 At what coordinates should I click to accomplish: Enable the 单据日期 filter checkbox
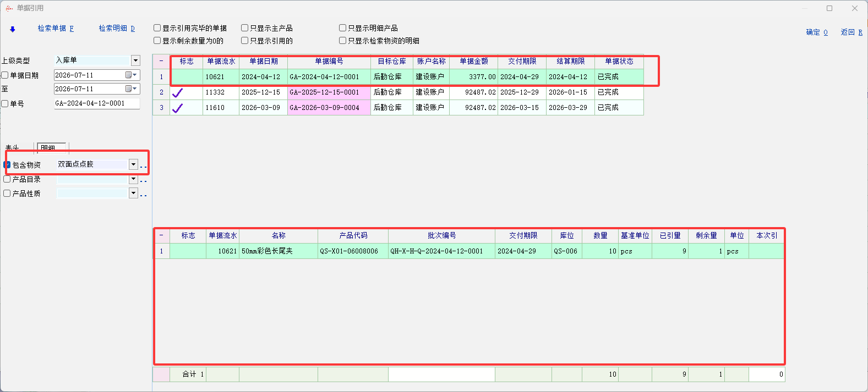pos(5,75)
